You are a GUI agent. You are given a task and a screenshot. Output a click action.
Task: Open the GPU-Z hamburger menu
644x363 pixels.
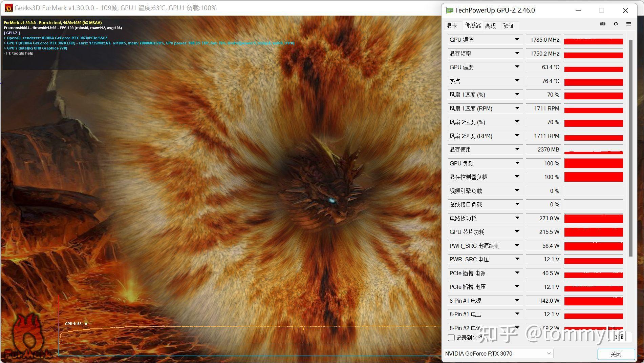click(x=628, y=24)
